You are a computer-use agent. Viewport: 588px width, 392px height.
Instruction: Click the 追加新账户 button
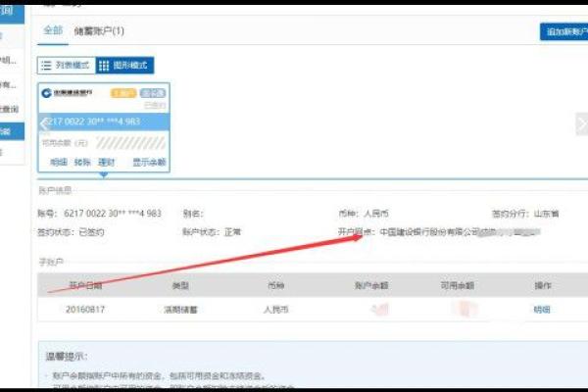click(564, 32)
